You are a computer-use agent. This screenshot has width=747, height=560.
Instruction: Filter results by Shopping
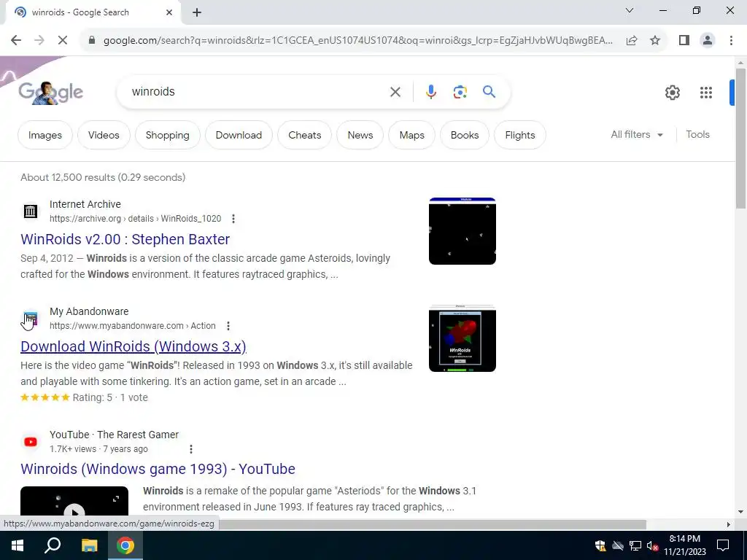point(167,135)
